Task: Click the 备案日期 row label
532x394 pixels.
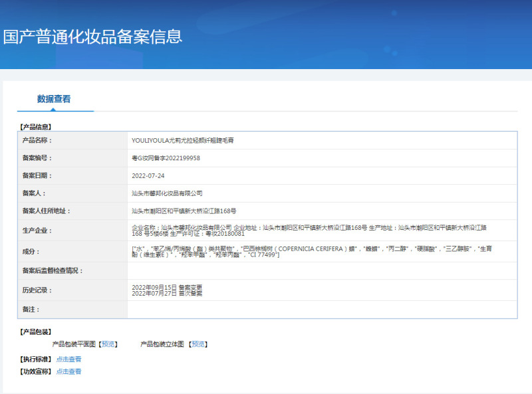Action: click(x=37, y=175)
